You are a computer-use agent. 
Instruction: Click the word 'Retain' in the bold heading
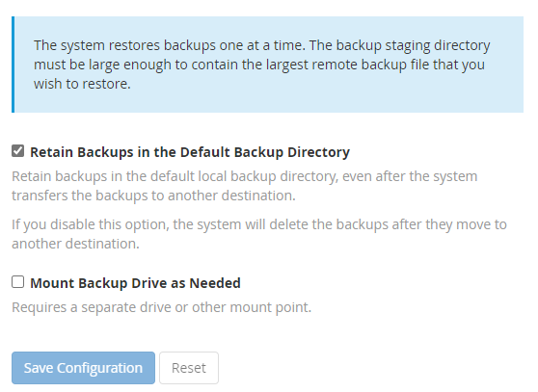(x=51, y=152)
